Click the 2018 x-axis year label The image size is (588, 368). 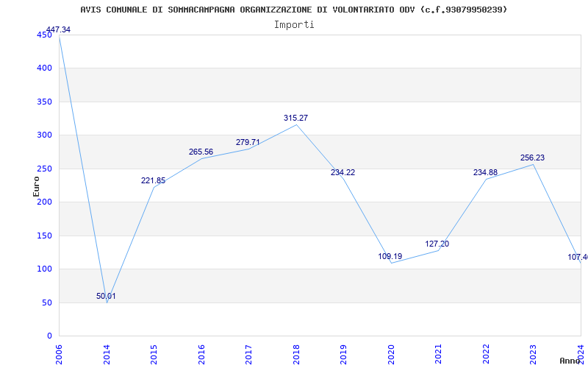pyautogui.click(x=296, y=354)
